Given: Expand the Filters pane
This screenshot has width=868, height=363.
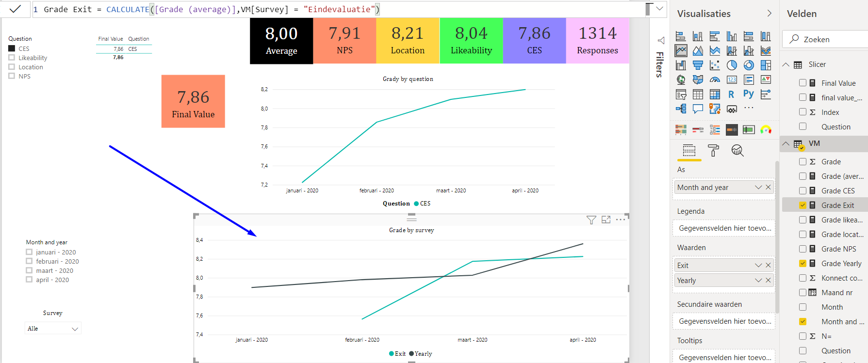Looking at the screenshot, I should [660, 40].
